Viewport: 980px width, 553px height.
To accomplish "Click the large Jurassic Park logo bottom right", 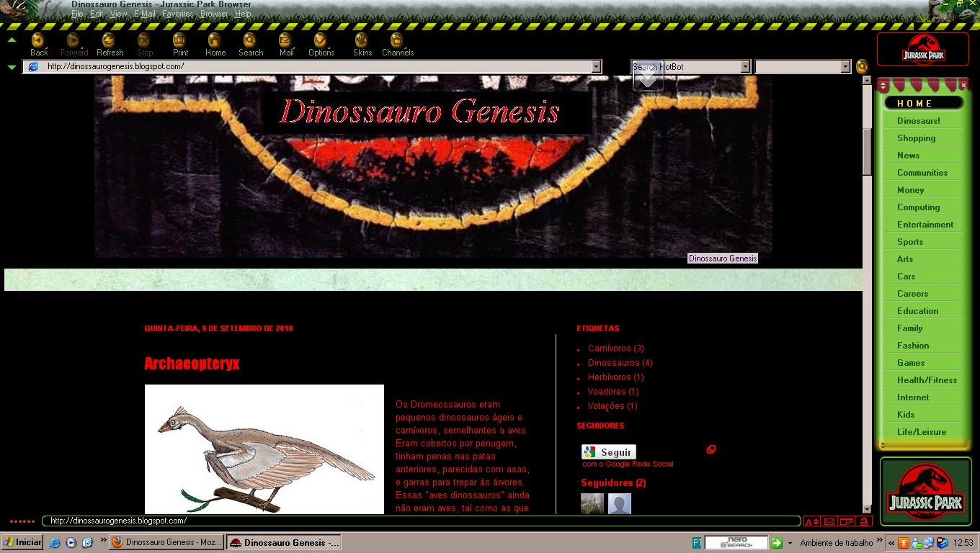I will click(x=925, y=490).
